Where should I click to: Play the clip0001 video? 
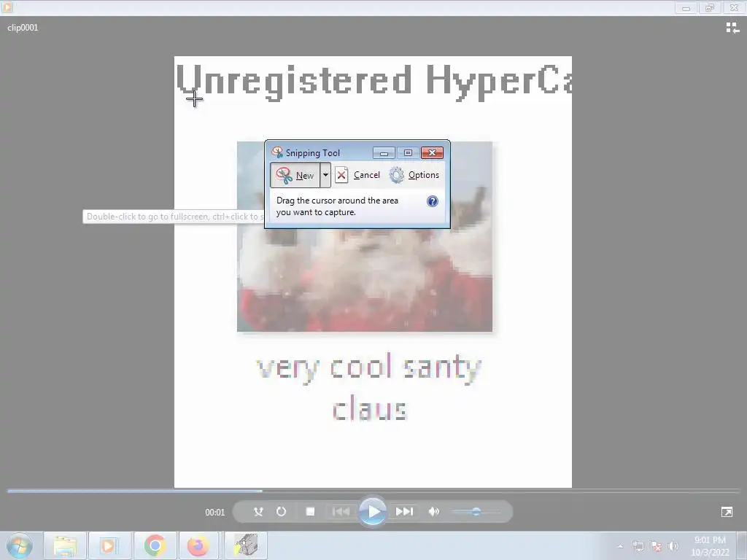(x=373, y=512)
